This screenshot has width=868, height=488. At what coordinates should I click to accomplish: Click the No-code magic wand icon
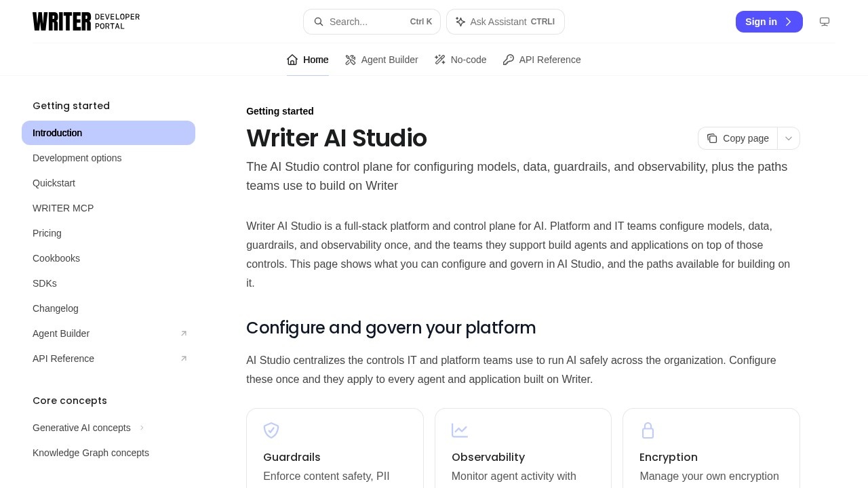tap(440, 60)
